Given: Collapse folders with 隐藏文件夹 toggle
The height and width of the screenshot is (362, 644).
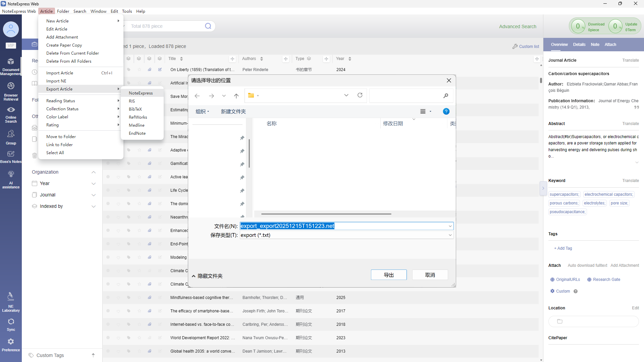Looking at the screenshot, I should 207,276.
